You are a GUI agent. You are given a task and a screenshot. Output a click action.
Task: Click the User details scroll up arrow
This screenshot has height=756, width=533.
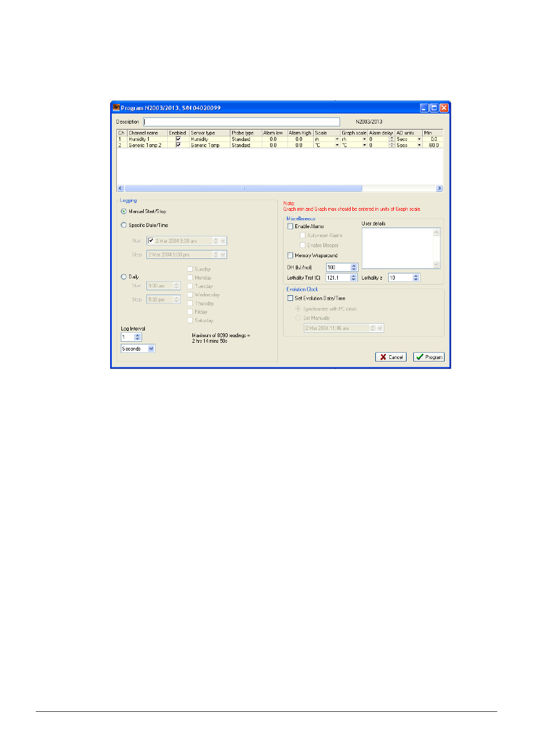point(437,232)
